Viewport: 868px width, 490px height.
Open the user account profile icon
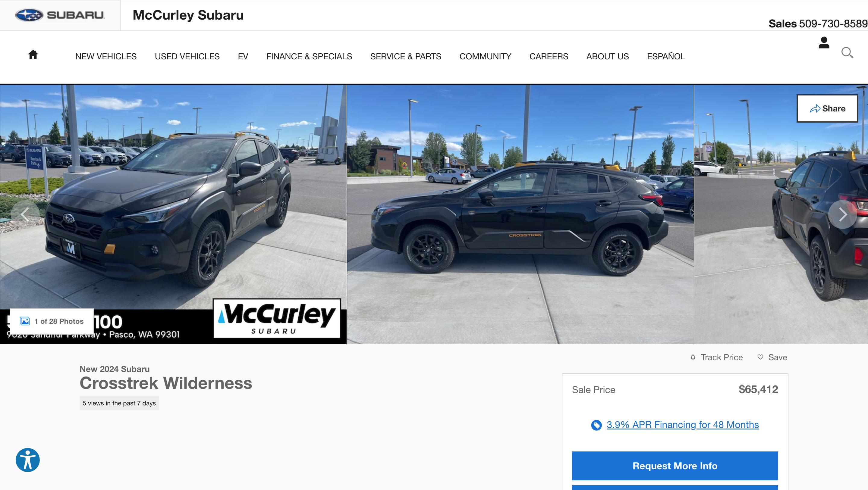(824, 43)
